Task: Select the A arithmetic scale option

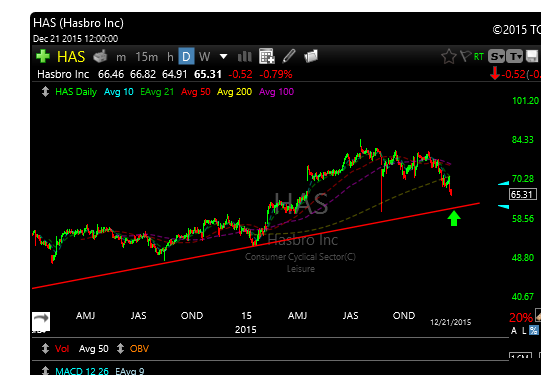Action: tap(514, 330)
